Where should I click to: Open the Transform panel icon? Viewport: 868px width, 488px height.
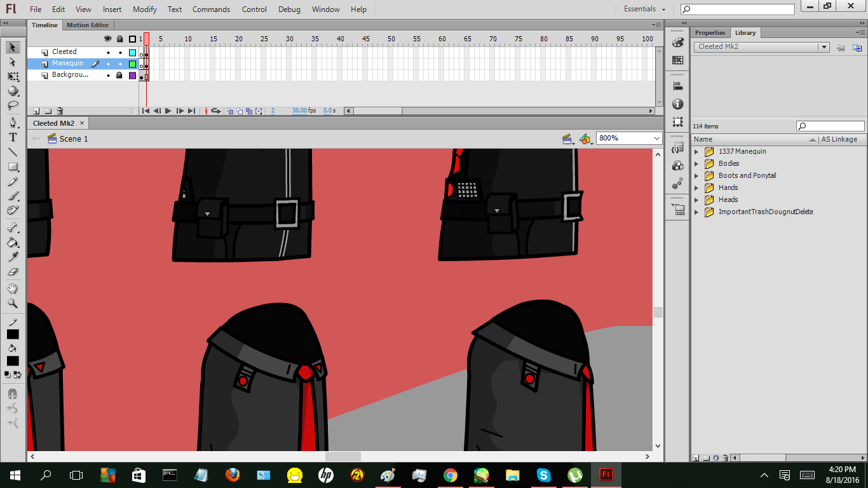pyautogui.click(x=678, y=122)
